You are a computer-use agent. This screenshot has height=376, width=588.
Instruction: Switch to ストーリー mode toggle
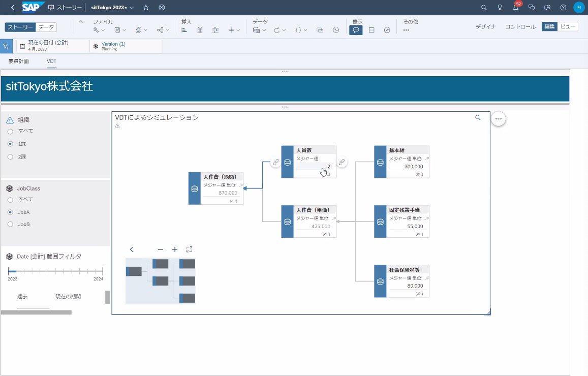tap(20, 27)
